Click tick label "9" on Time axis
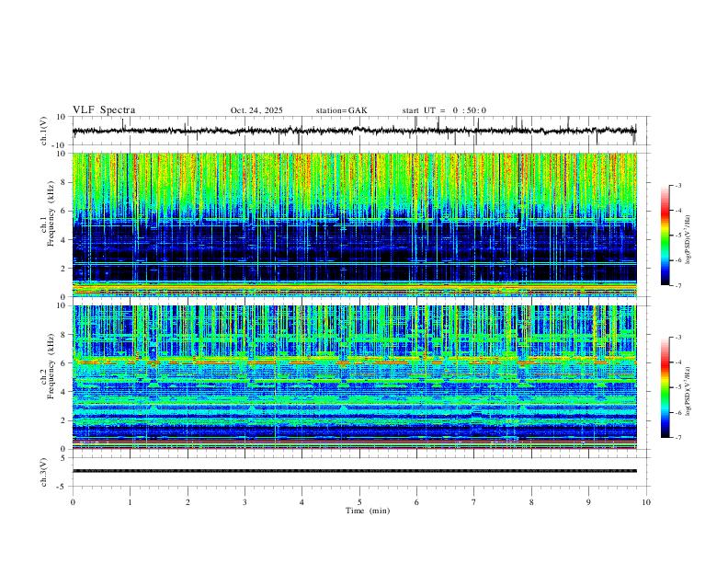This screenshot has height=563, width=728. (588, 502)
